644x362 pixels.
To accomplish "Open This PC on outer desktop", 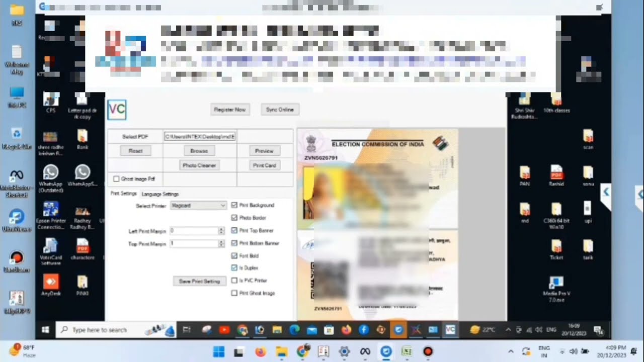I will coord(17,98).
